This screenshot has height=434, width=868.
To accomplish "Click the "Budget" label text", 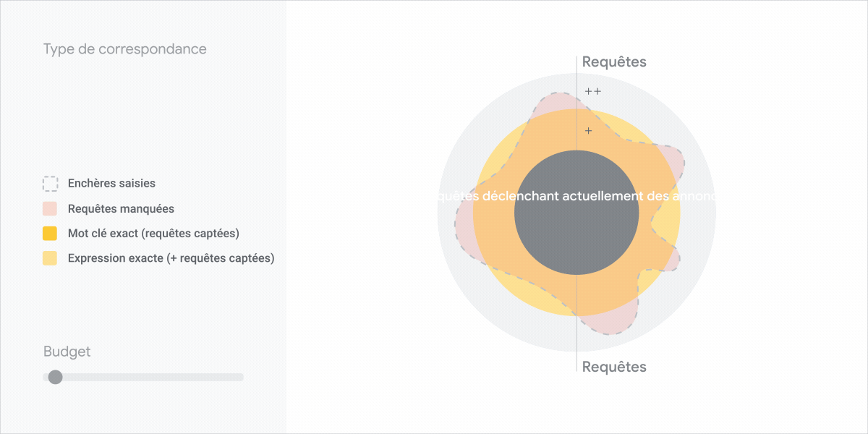I will (x=67, y=352).
